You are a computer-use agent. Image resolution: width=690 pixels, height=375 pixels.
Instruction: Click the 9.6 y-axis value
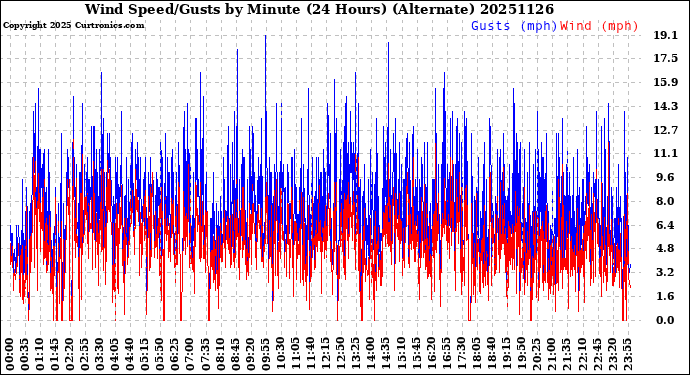pos(665,177)
